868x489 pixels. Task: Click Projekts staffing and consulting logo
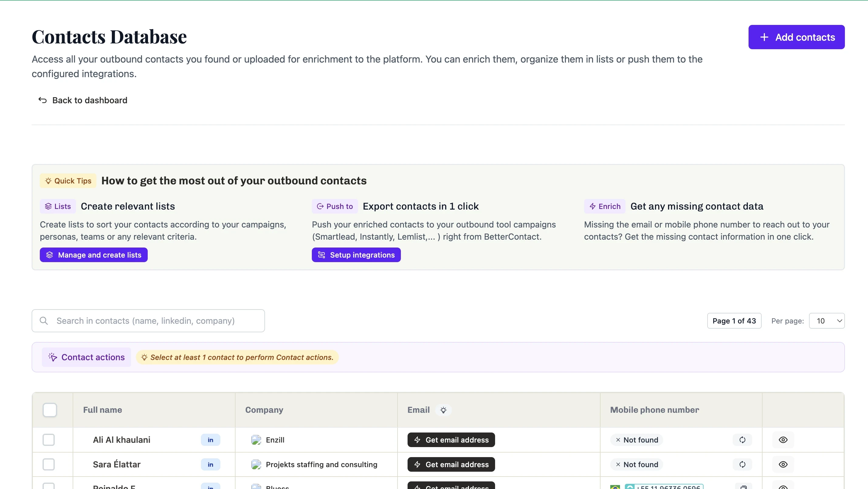(256, 464)
